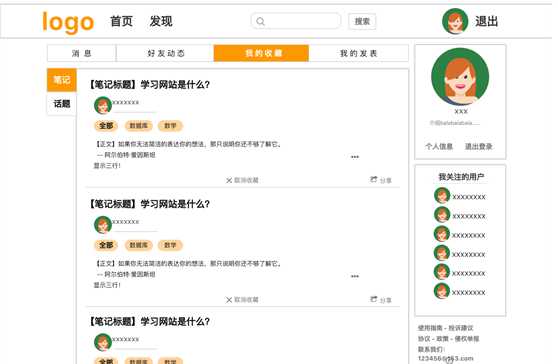Switch to the 好友动态 tab

pyautogui.click(x=165, y=53)
